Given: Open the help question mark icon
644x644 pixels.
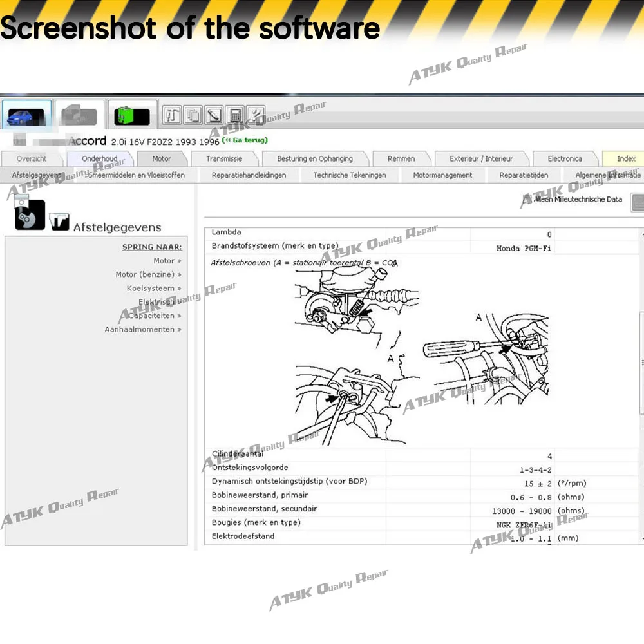Looking at the screenshot, I should coord(256,115).
